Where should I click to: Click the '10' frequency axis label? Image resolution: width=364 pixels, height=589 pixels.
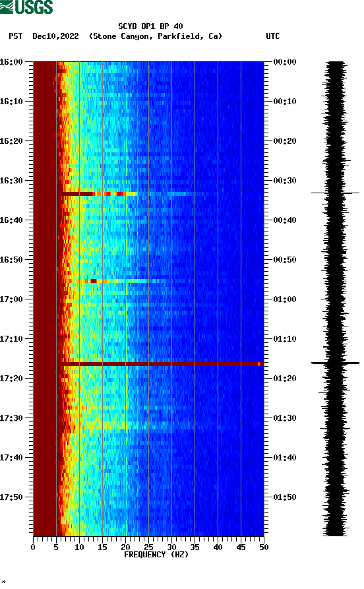[x=79, y=547]
